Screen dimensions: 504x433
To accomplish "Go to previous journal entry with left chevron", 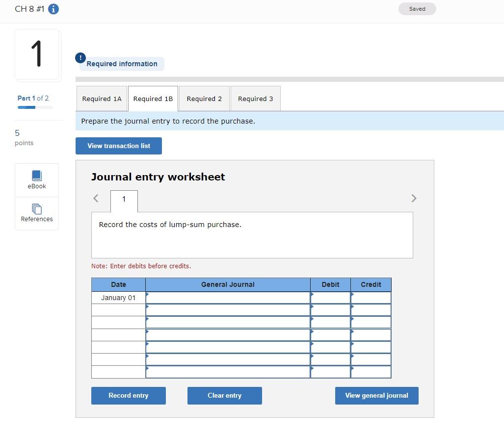I will click(x=96, y=198).
